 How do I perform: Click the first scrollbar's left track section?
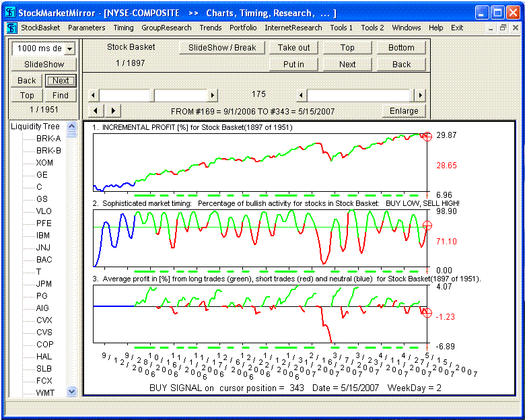pyautogui.click(x=124, y=96)
